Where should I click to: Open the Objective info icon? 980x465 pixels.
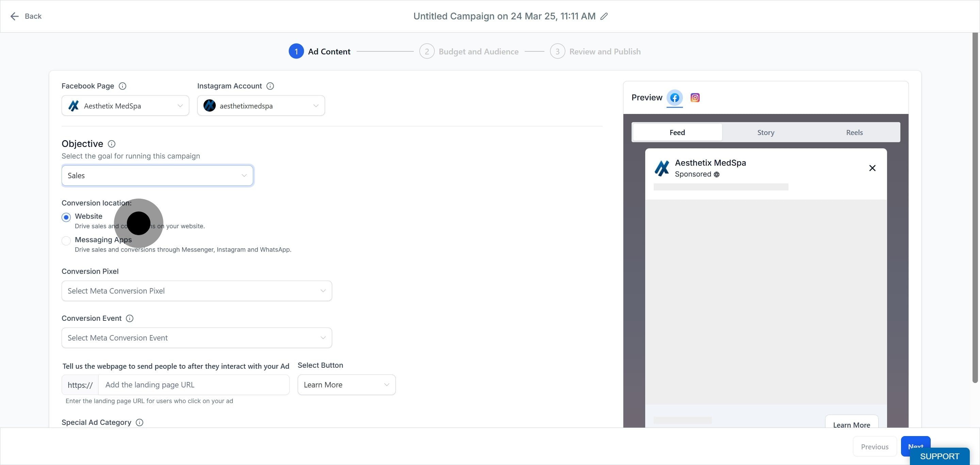point(112,144)
